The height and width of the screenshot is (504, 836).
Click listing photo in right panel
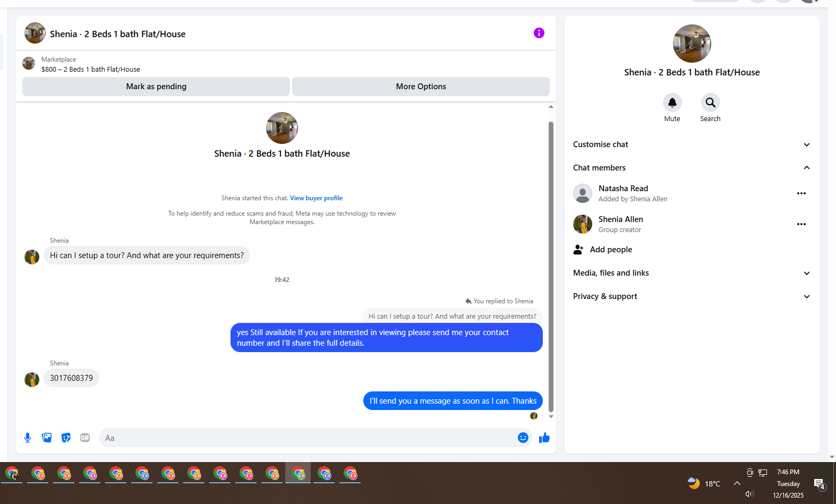[x=692, y=44]
